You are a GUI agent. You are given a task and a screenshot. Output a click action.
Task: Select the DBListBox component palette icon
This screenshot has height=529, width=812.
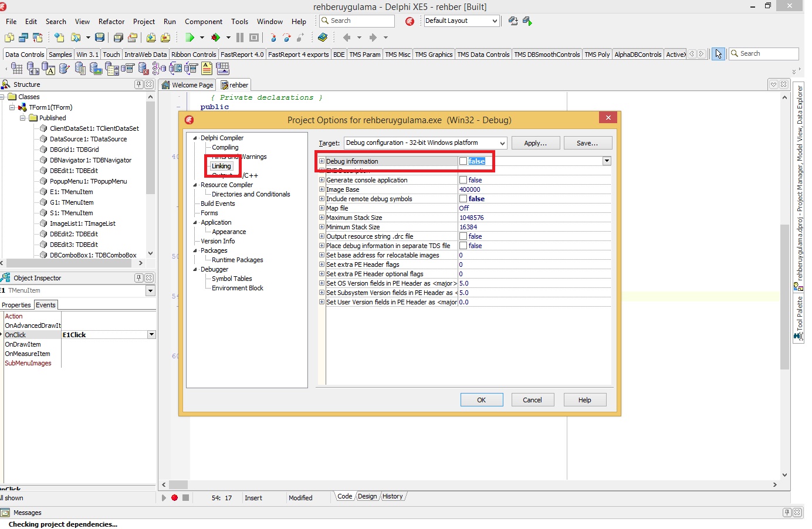click(112, 69)
